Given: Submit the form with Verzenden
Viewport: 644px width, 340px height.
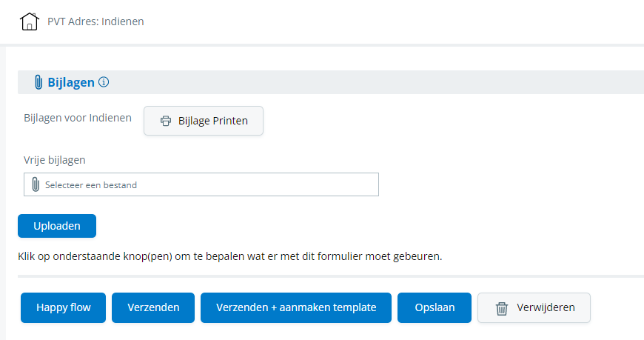Looking at the screenshot, I should pyautogui.click(x=153, y=307).
